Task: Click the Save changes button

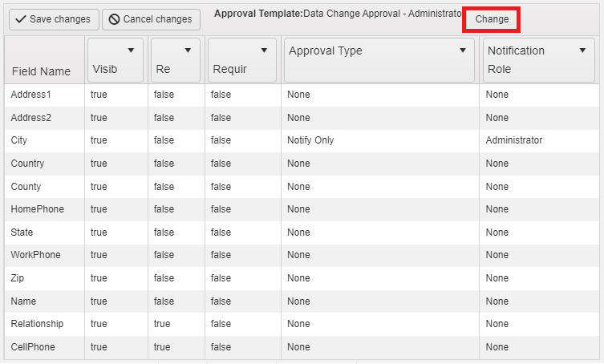Action: (x=53, y=19)
